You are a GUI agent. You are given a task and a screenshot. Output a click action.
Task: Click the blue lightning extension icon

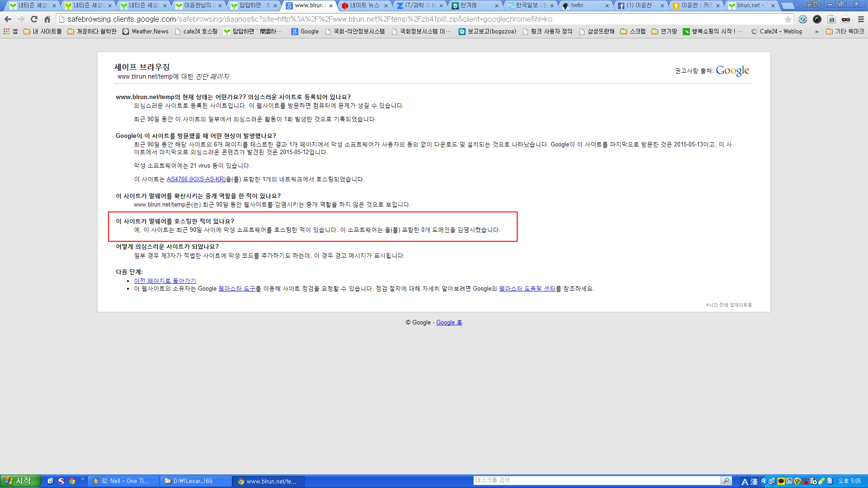click(802, 19)
